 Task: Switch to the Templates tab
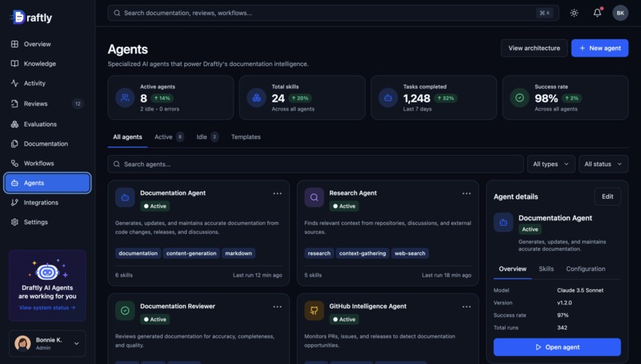point(246,137)
